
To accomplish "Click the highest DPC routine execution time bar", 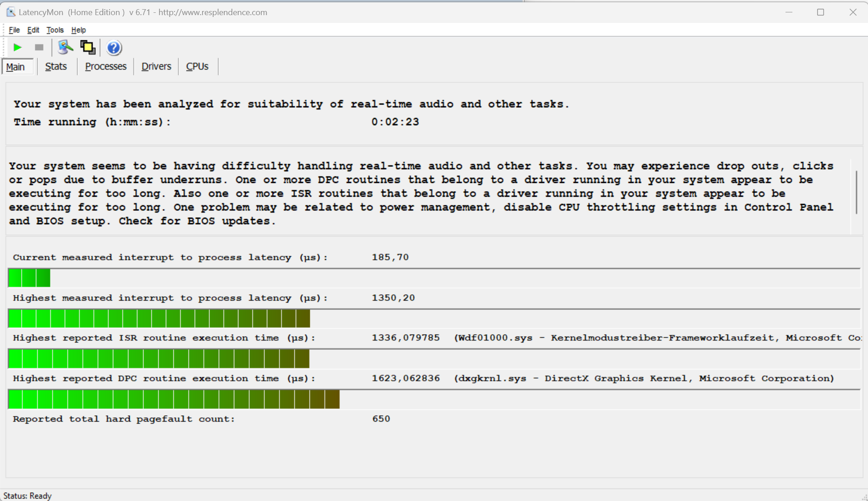I will [174, 399].
